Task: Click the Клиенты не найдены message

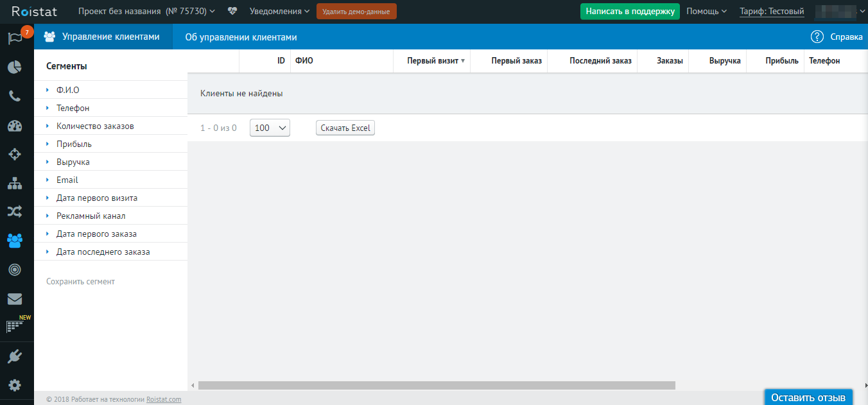Action: (241, 93)
